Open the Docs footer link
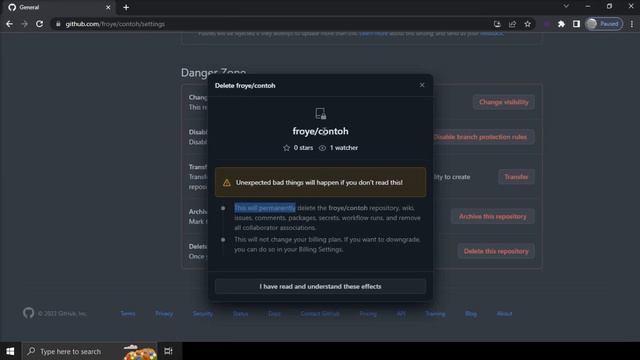Image resolution: width=640 pixels, height=360 pixels. pos(274,313)
